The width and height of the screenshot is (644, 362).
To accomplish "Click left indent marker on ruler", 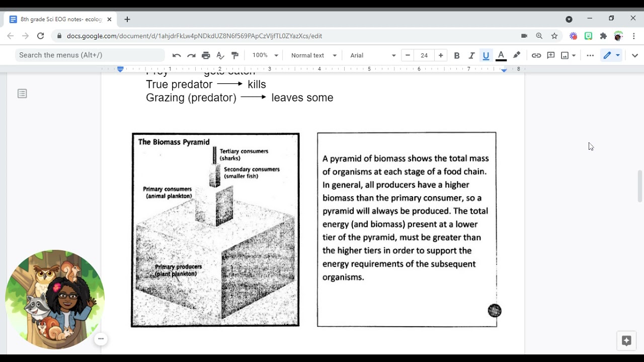I will pyautogui.click(x=120, y=69).
